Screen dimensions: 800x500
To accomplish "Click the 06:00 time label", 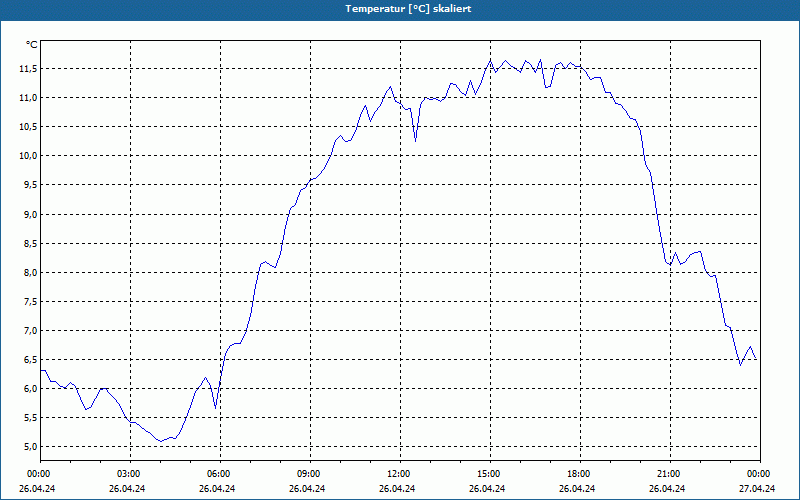I will tap(220, 474).
